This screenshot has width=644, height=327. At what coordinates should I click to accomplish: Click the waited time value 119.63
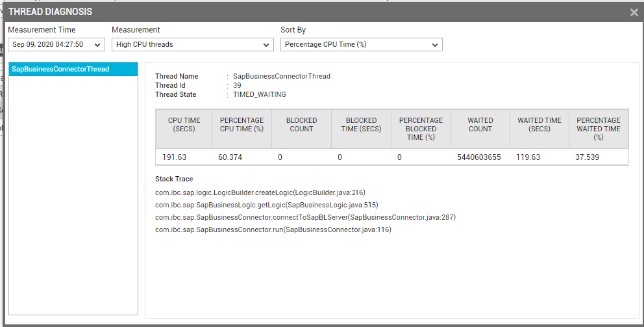click(528, 157)
